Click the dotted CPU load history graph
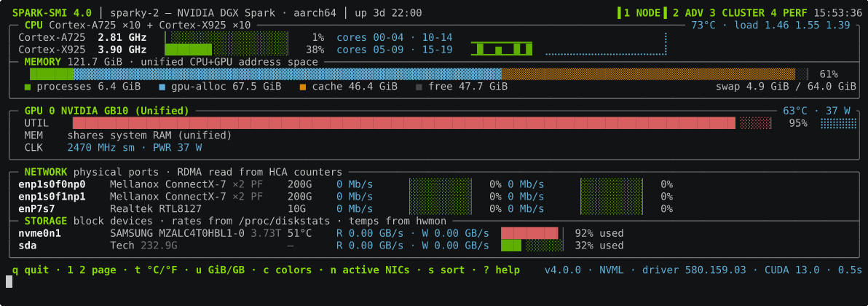The width and height of the screenshot is (868, 306). 606,44
